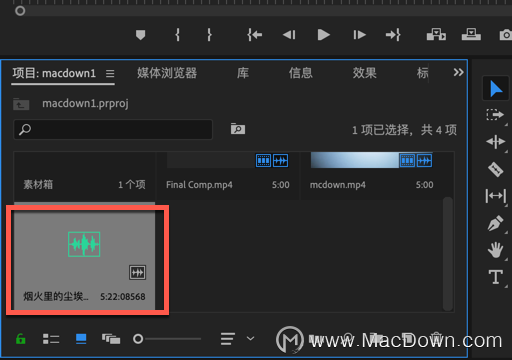This screenshot has height=360, width=512.
Task: Select the Track Select Forward tool
Action: coord(495,115)
